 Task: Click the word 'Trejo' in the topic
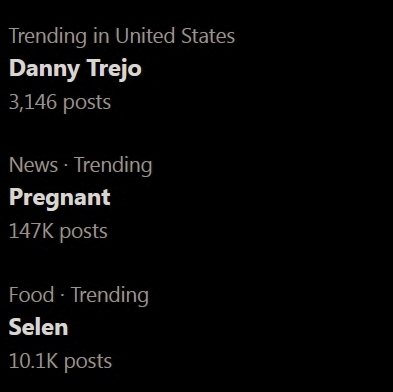coord(115,69)
